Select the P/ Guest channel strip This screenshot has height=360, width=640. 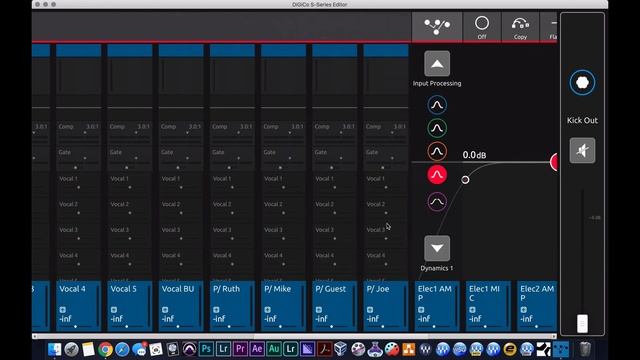coord(335,306)
